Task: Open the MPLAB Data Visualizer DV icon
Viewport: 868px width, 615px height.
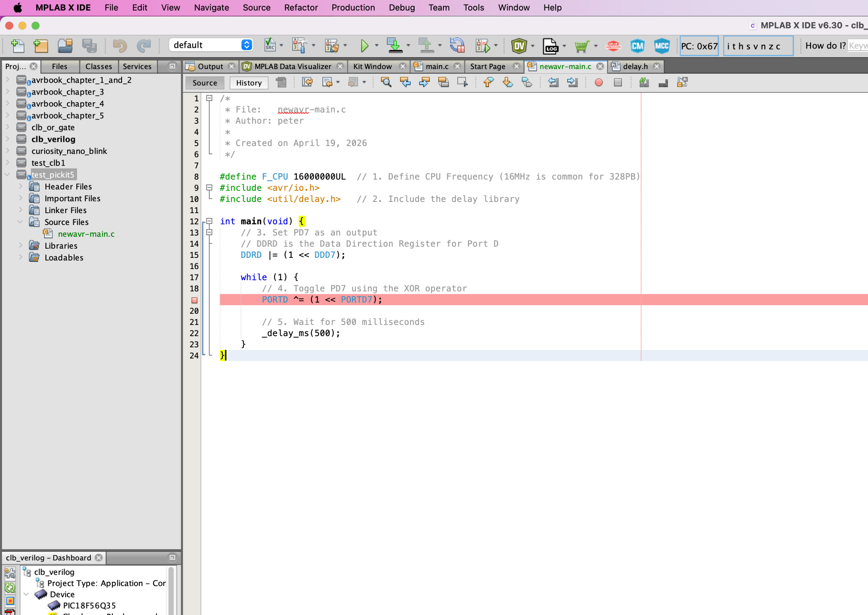Action: point(519,46)
